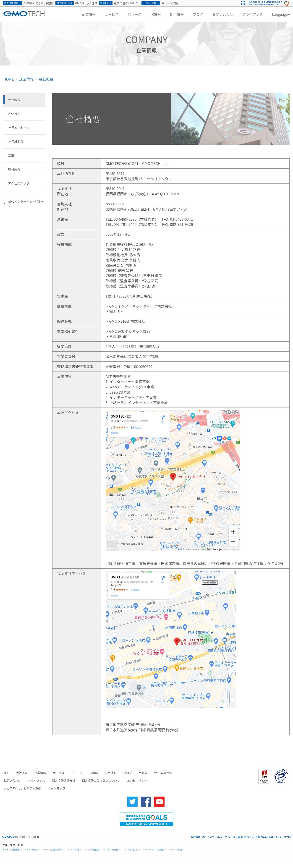The width and height of the screenshot is (293, 868).
Task: Open サービス in the top navigation
Action: pyautogui.click(x=112, y=14)
